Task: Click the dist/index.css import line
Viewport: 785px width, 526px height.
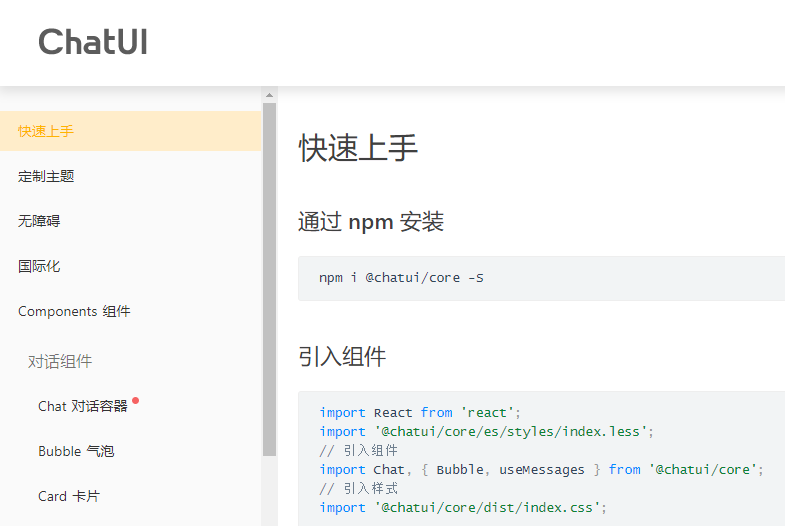Action: click(463, 507)
